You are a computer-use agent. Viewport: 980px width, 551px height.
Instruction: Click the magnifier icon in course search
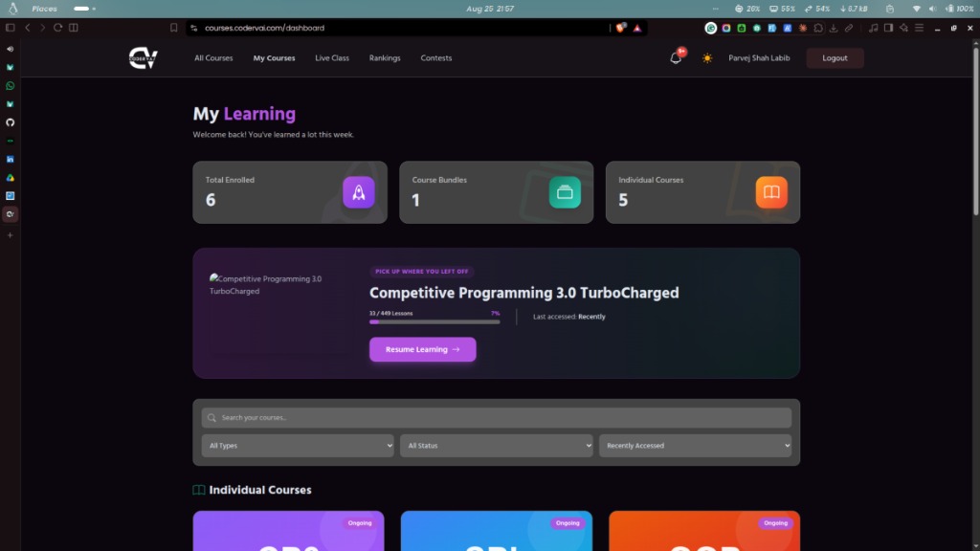(212, 417)
